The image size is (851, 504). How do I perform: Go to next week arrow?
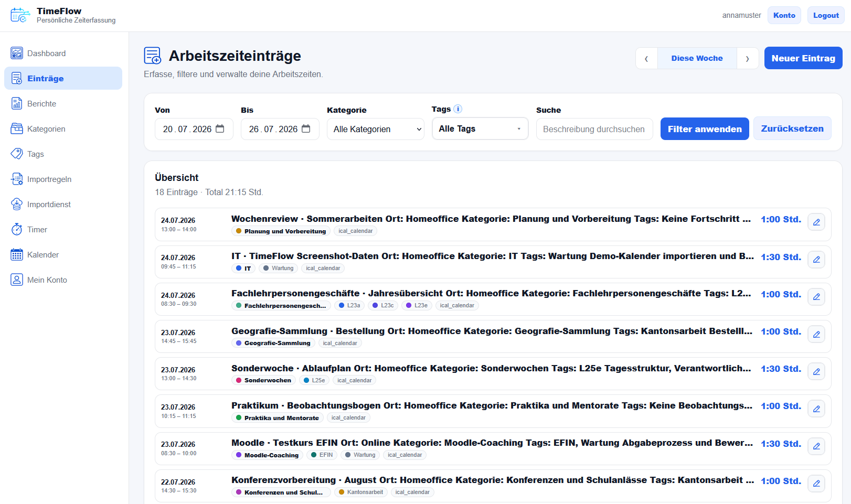748,58
